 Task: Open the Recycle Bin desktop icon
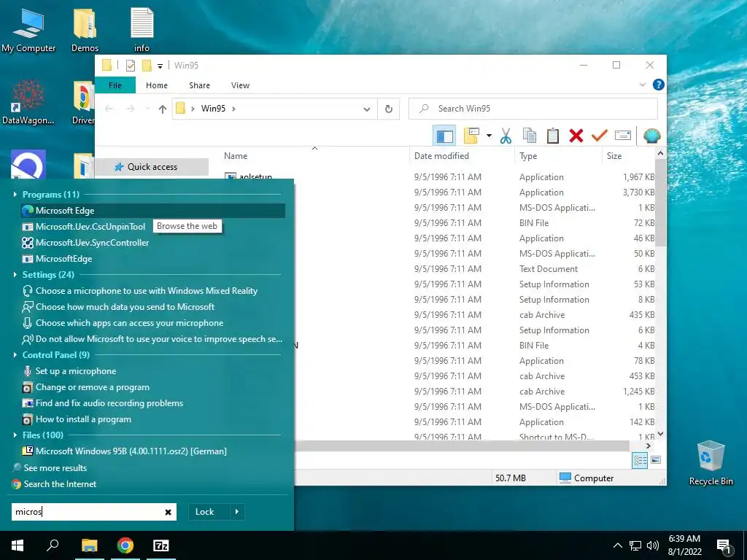[x=711, y=463]
